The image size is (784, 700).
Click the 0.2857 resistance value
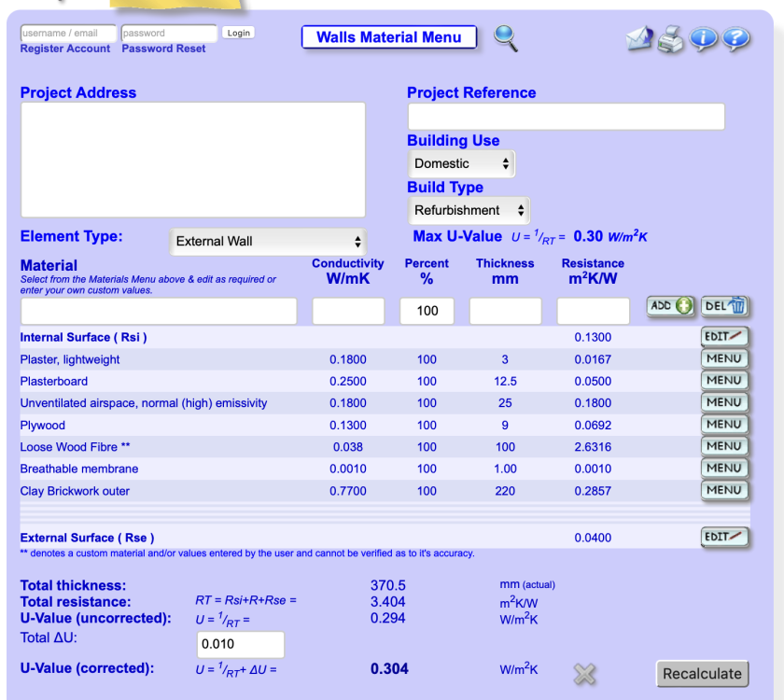593,491
